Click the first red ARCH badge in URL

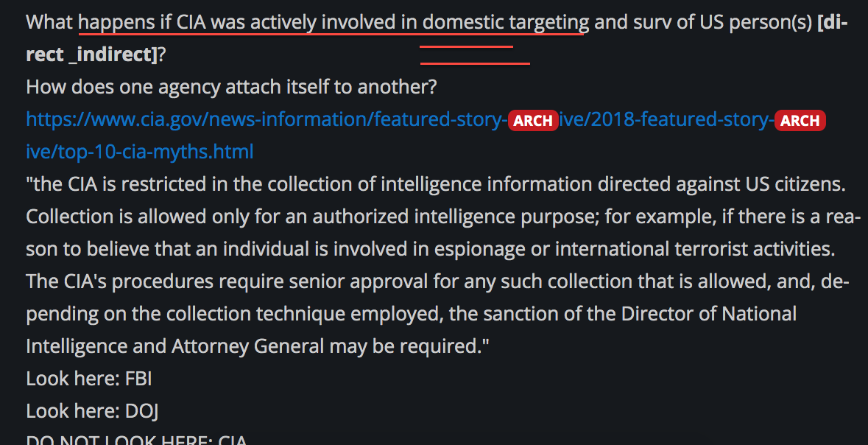pyautogui.click(x=533, y=120)
